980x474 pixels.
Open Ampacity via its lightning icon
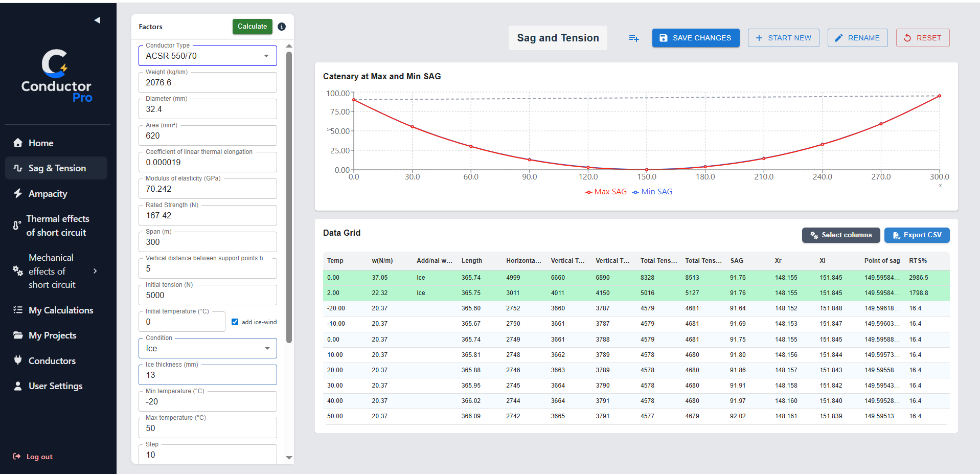tap(18, 193)
